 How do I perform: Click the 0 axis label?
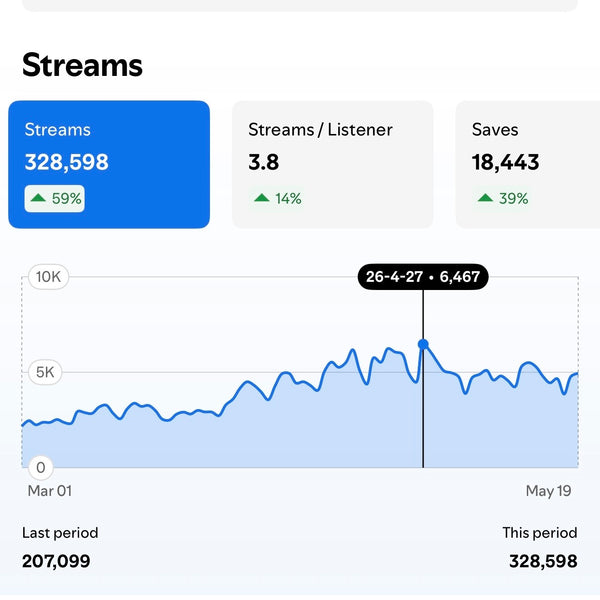(41, 467)
